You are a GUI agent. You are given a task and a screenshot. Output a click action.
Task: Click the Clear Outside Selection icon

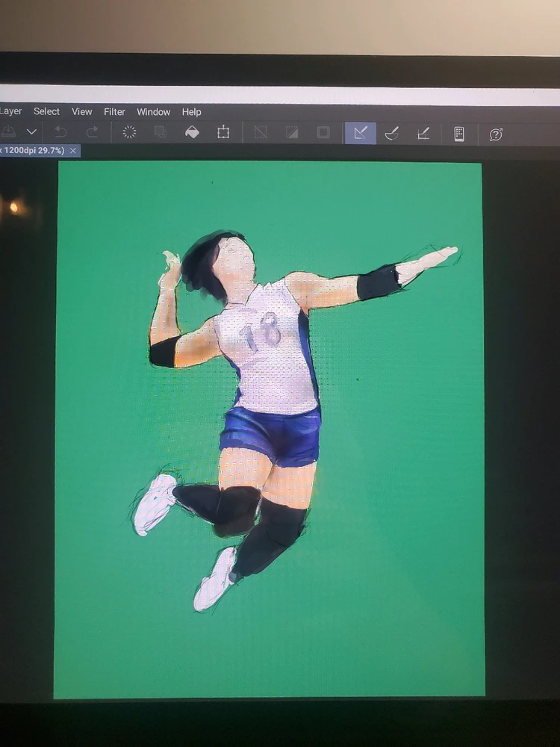point(161,132)
